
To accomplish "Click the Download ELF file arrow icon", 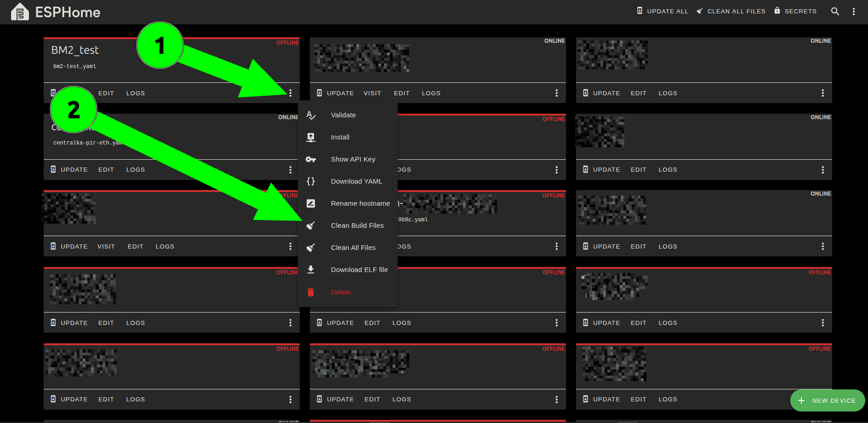I will pos(311,270).
